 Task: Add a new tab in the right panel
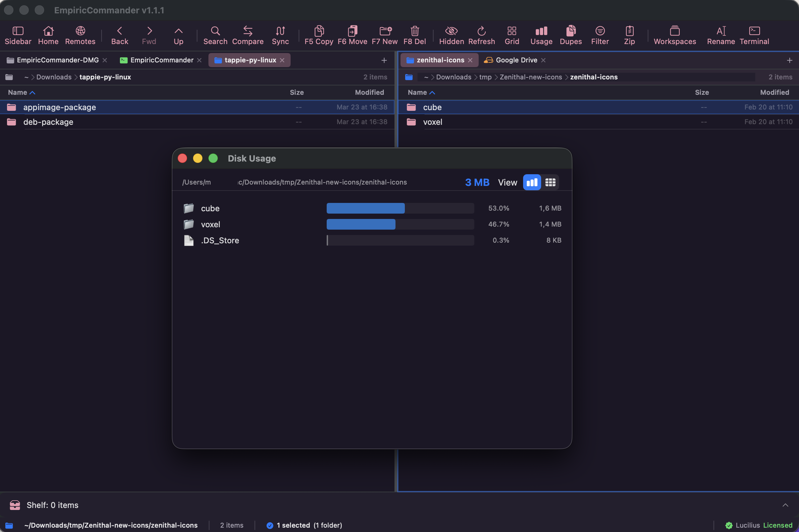click(790, 60)
